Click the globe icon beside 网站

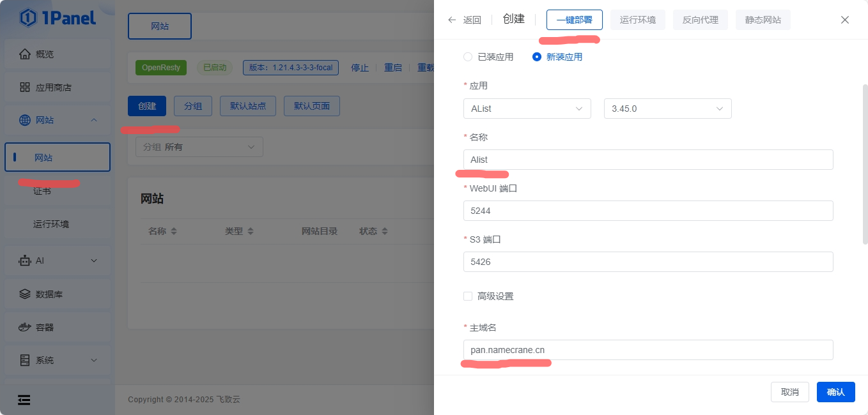[x=25, y=120]
